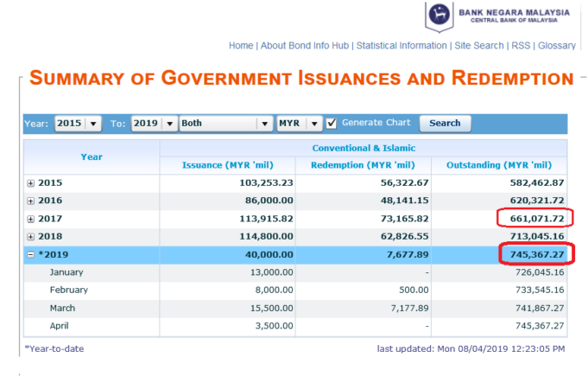Click the 2015 issuance value 103,253.23

click(x=266, y=183)
